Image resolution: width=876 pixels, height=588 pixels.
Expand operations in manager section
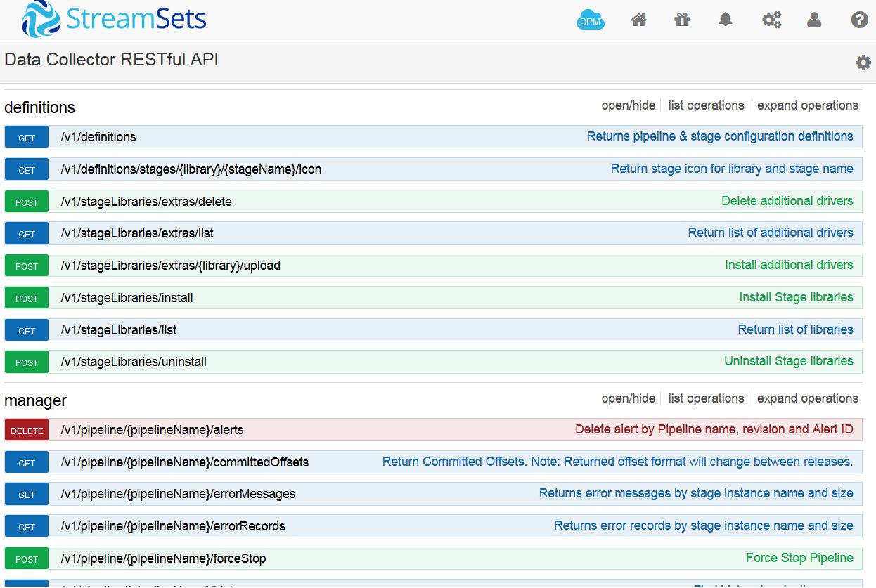click(807, 398)
